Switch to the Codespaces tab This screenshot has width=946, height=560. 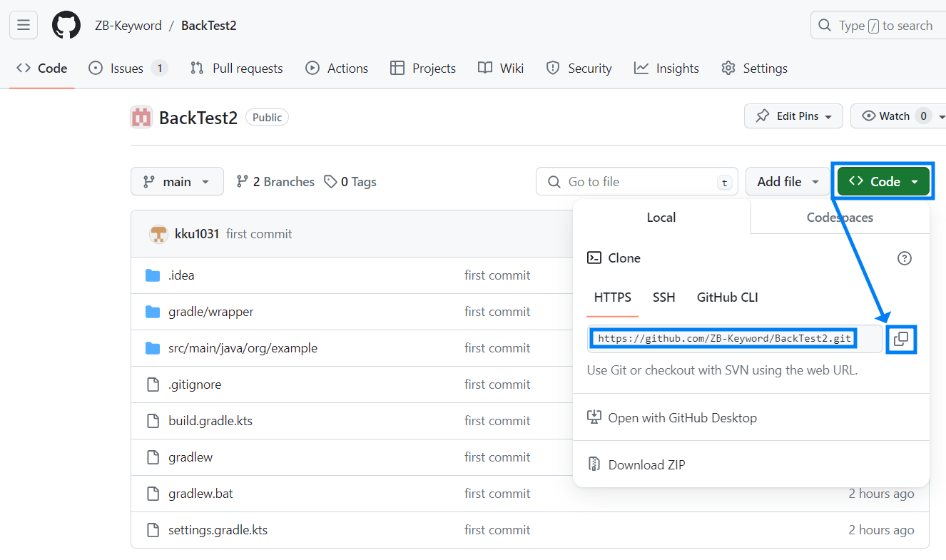coord(840,218)
